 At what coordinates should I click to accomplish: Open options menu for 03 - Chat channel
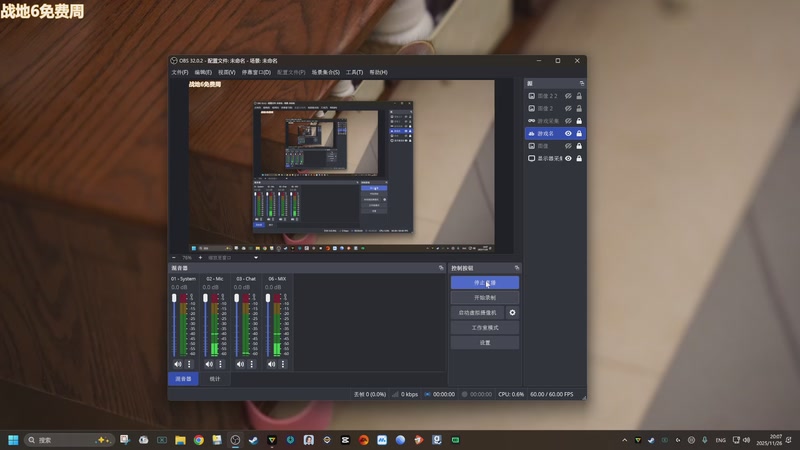pos(251,364)
